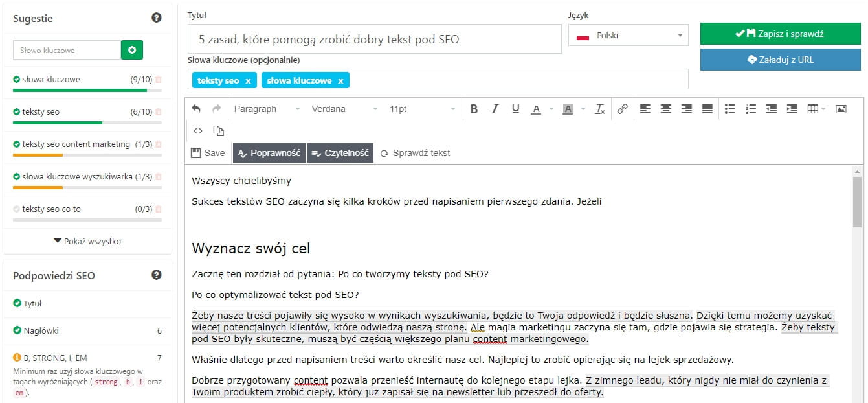Toggle bold formatting in the editor toolbar
Image resolution: width=868 pixels, height=403 pixels.
(x=474, y=109)
